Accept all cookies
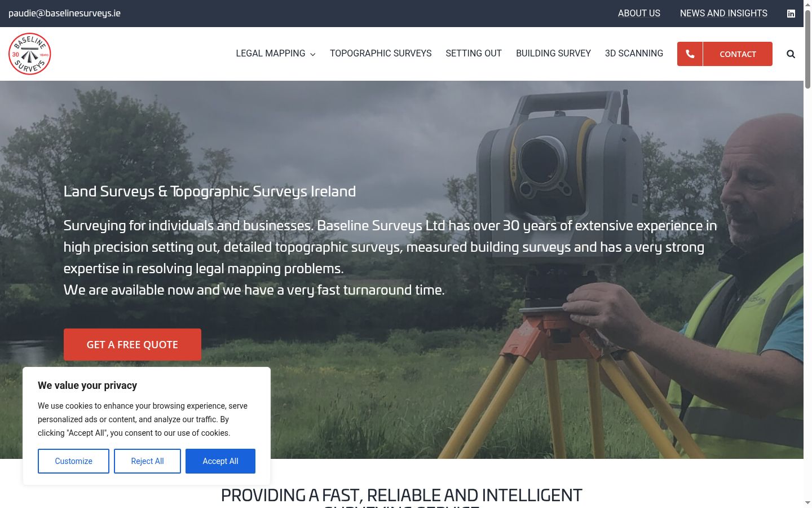 click(x=220, y=461)
